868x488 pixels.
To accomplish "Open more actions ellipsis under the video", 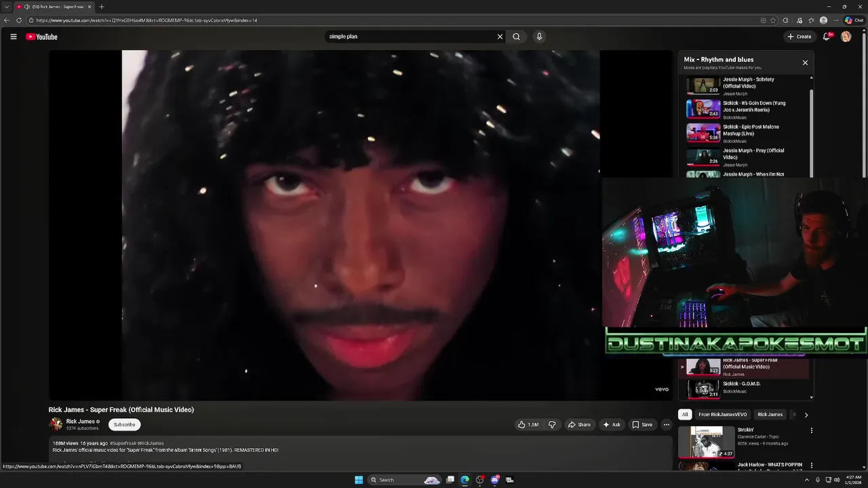I will click(x=666, y=425).
